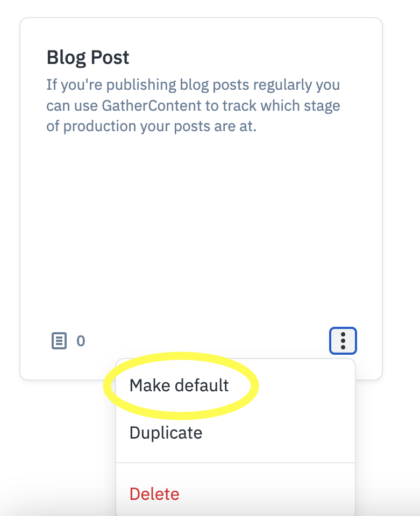The height and width of the screenshot is (516, 420).
Task: Click the card's bottom area between count and kebab
Action: 204,341
